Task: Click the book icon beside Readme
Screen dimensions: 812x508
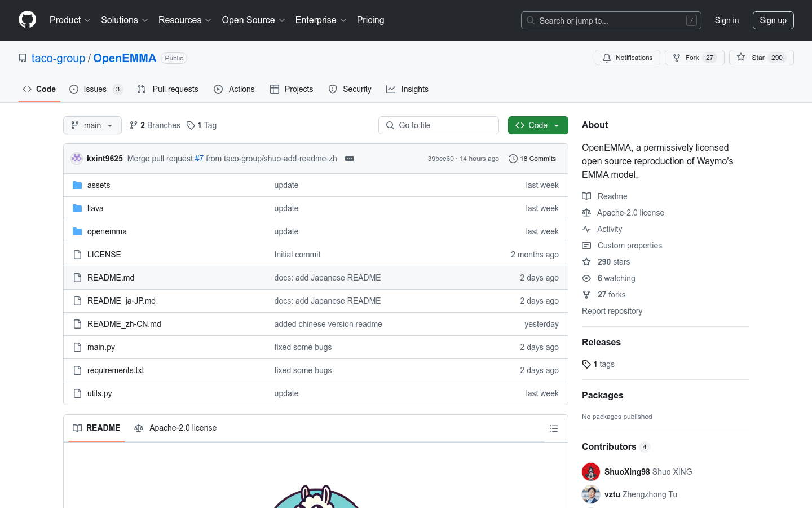Action: click(x=586, y=196)
